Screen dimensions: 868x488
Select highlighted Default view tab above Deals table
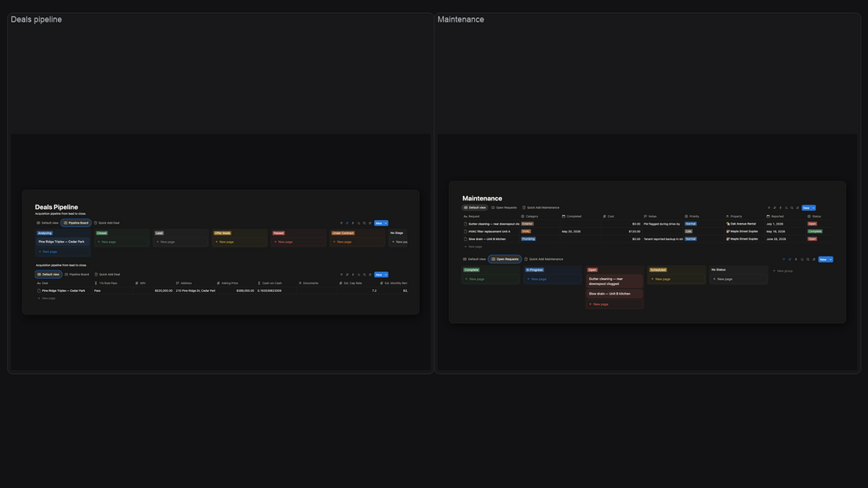pyautogui.click(x=48, y=275)
